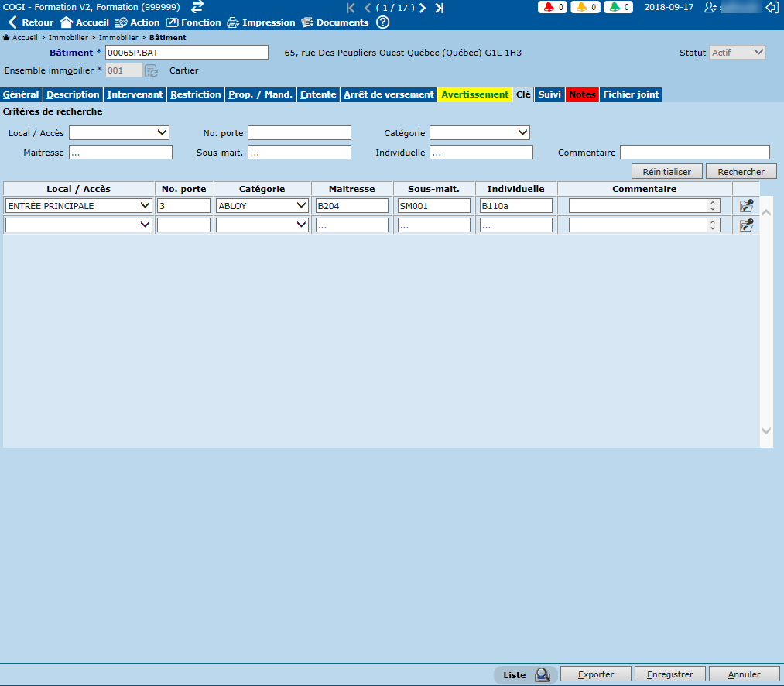Viewport: 784px width, 686px height.
Task: Click the swap arrows icon beside the title
Action: (x=197, y=7)
